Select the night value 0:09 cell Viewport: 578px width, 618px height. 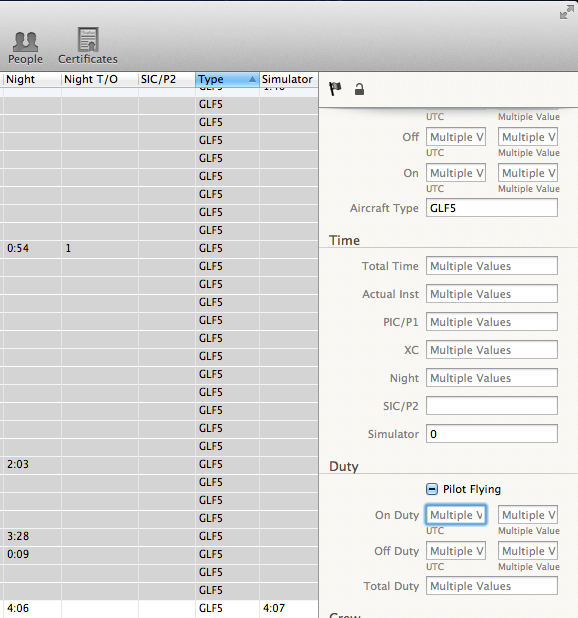pos(32,554)
